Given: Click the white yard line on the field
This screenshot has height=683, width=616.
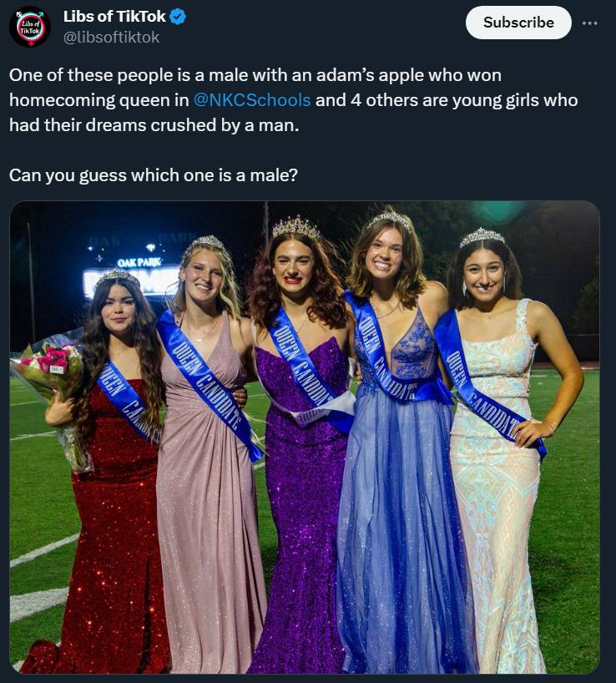Looking at the screenshot, I should pyautogui.click(x=43, y=551).
